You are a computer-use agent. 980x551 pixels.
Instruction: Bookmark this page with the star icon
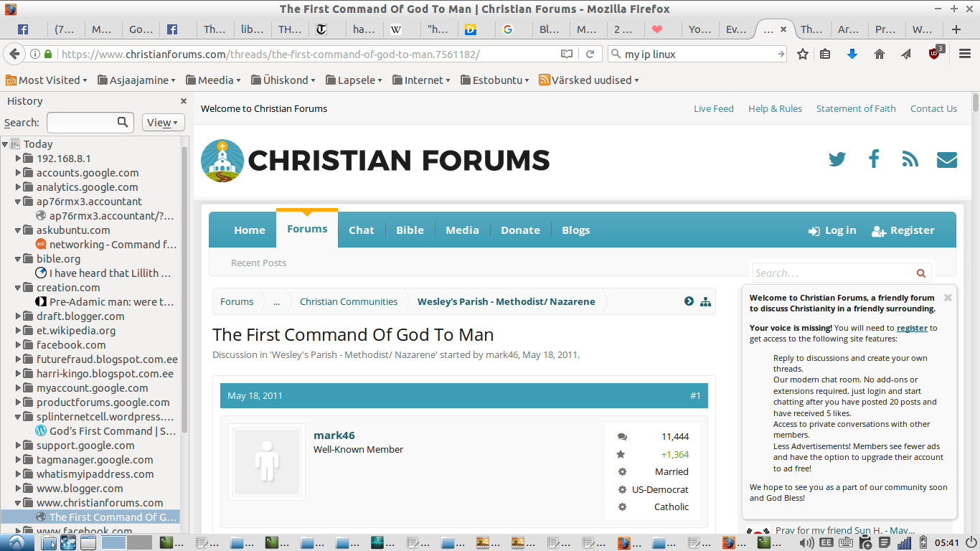pos(803,54)
